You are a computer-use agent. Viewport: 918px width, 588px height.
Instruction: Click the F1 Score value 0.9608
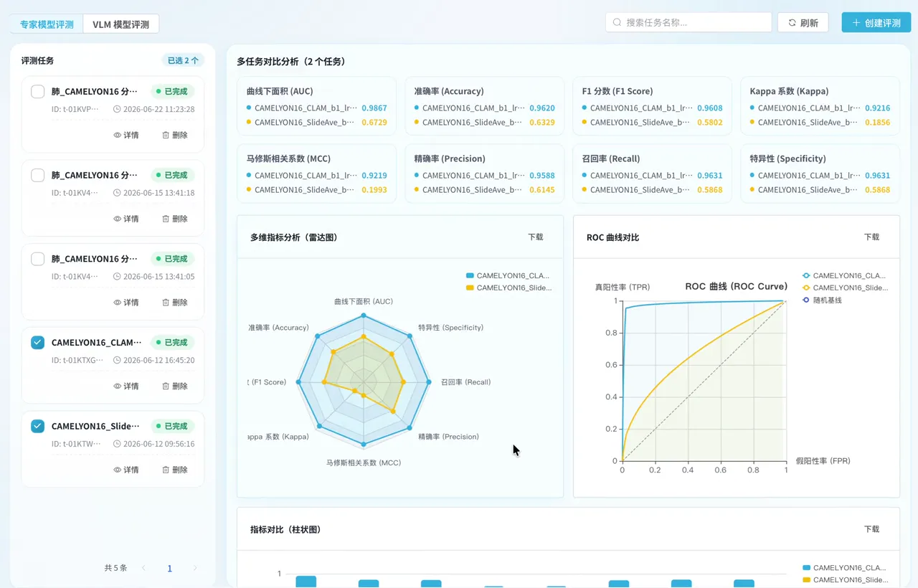(x=710, y=108)
